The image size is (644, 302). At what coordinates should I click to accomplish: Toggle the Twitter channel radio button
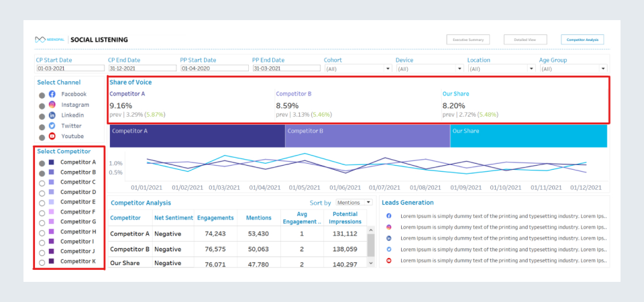click(42, 128)
